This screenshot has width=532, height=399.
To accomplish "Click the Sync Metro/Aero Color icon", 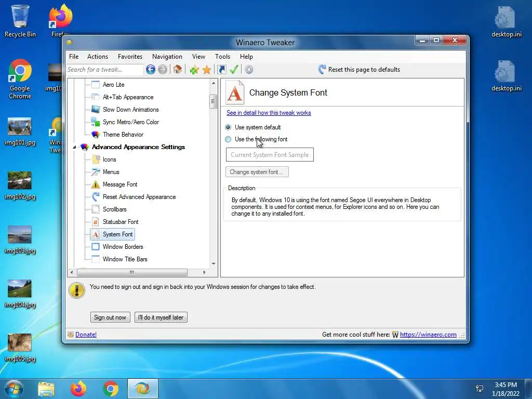I will click(96, 122).
